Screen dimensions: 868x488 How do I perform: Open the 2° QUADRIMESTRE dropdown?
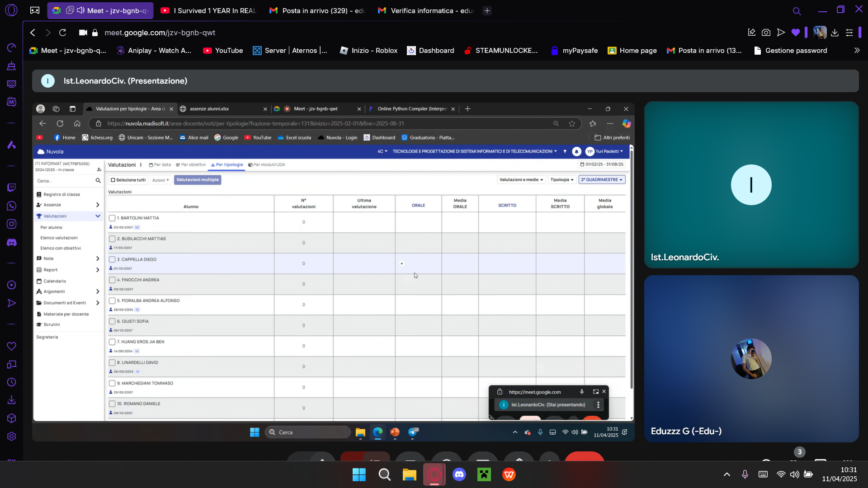(602, 180)
